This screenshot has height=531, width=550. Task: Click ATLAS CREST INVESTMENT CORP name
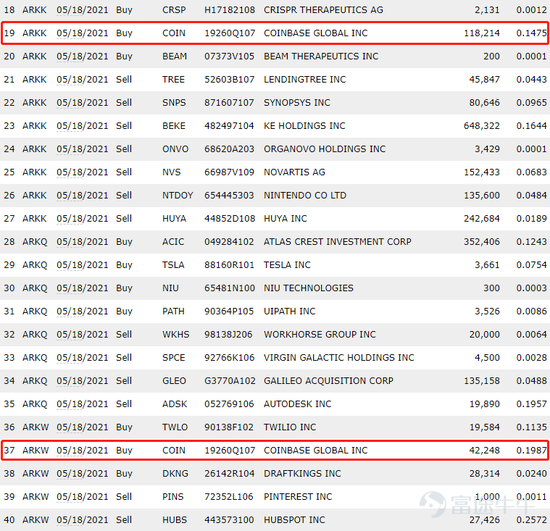(337, 241)
